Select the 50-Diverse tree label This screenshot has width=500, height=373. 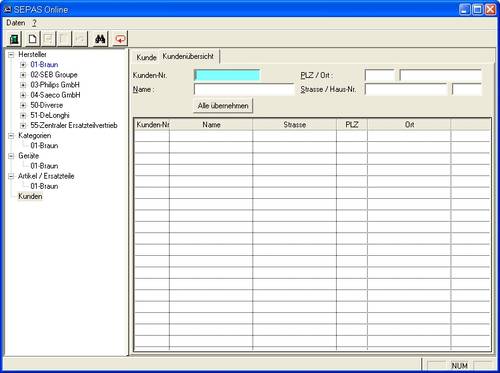[47, 105]
